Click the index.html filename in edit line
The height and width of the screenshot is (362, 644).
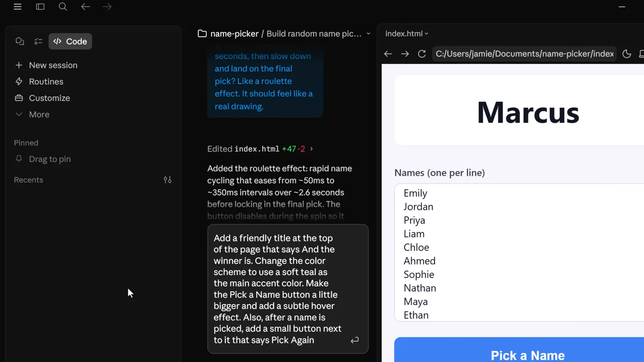257,149
